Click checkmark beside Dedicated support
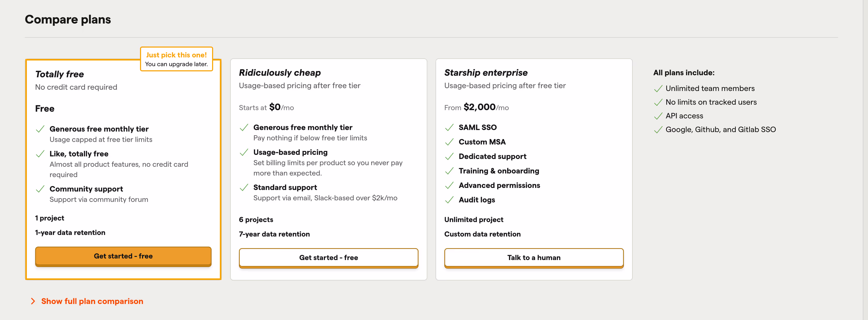The image size is (868, 320). (449, 156)
